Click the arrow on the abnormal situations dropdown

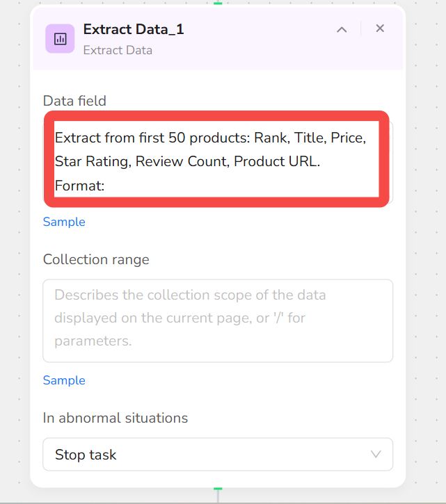click(376, 454)
